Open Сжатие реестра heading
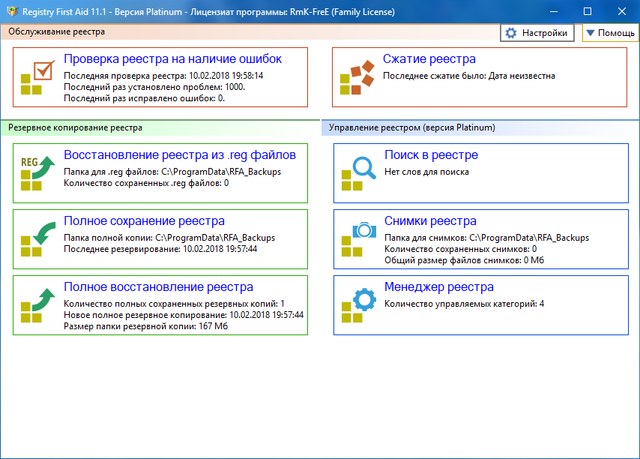 429,59
